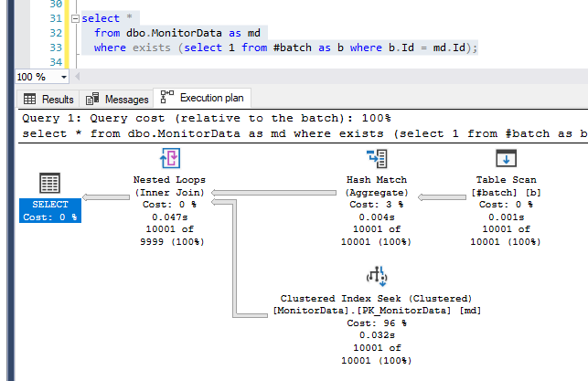Click '0.004s' under Hash Match

377,217
